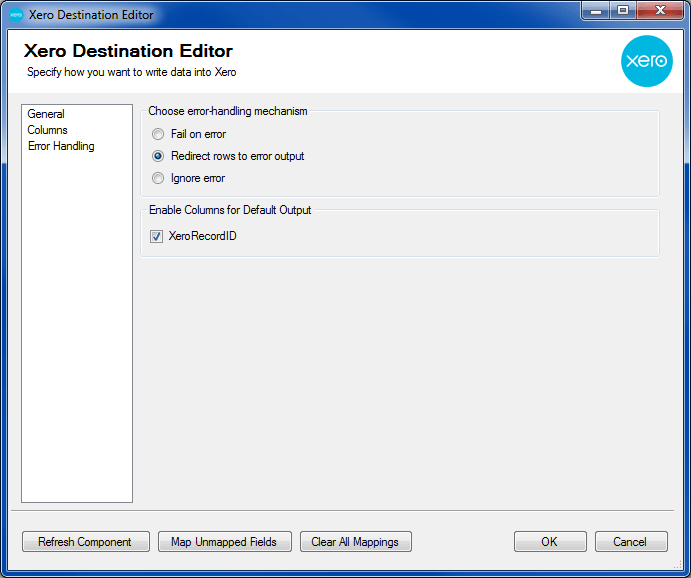Switch to the Error Handling page

[61, 146]
